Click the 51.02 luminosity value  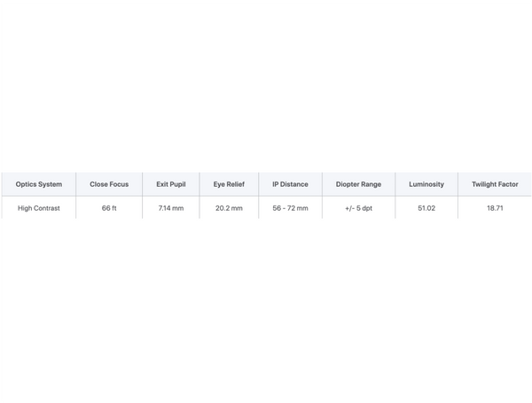[426, 208]
